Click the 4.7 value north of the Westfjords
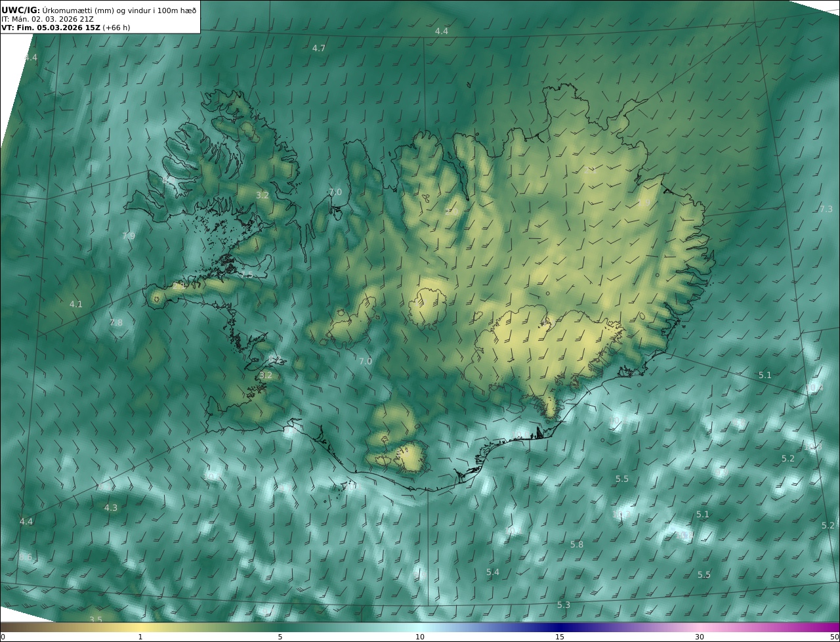The image size is (840, 642). 319,49
